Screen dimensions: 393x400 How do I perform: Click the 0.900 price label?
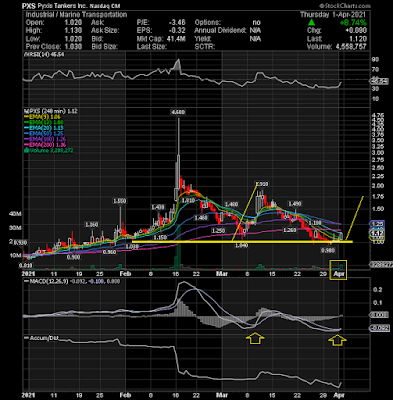(x=73, y=257)
